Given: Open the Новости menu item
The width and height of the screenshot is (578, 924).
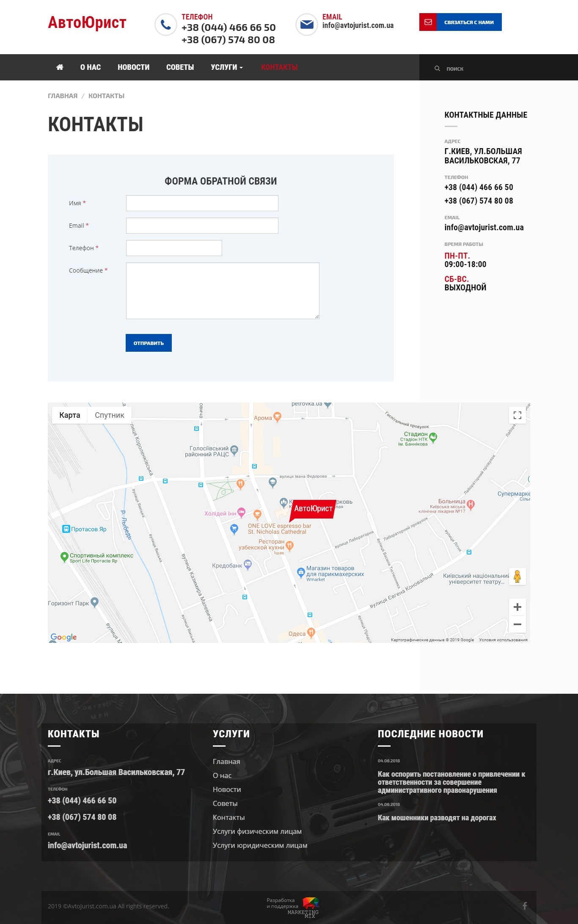Looking at the screenshot, I should point(133,67).
